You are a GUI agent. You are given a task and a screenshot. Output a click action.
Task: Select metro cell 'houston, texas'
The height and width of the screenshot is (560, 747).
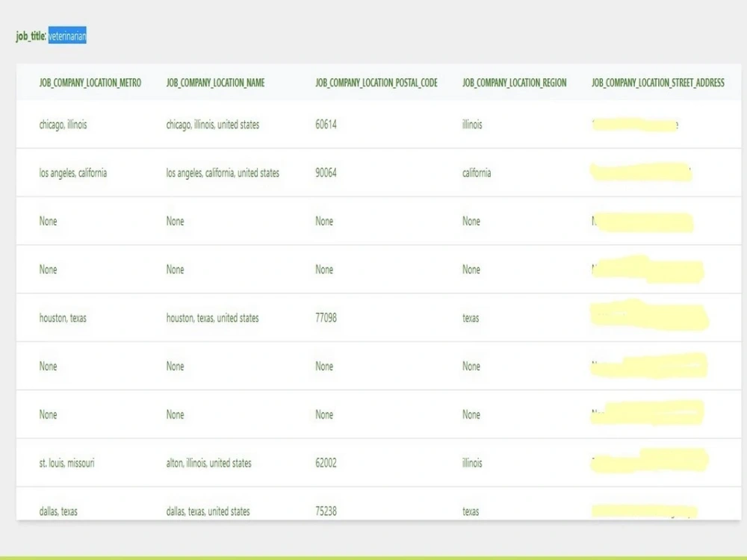coord(63,318)
